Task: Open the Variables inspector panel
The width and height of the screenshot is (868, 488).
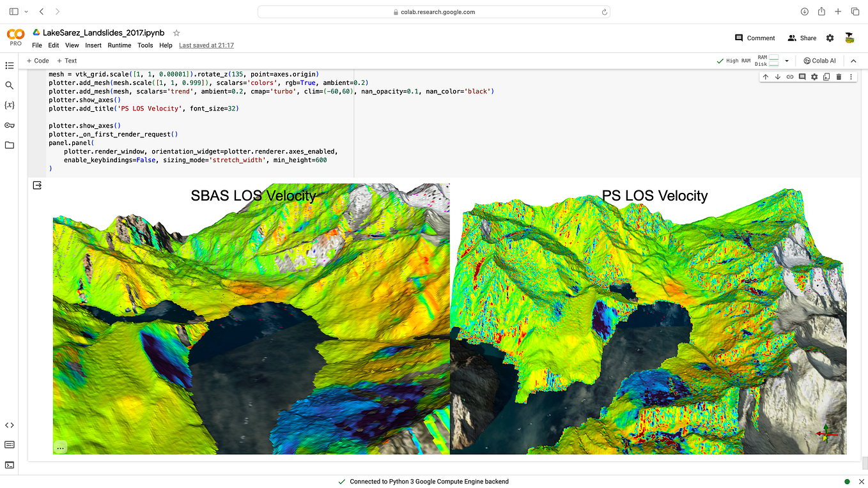Action: [10, 105]
